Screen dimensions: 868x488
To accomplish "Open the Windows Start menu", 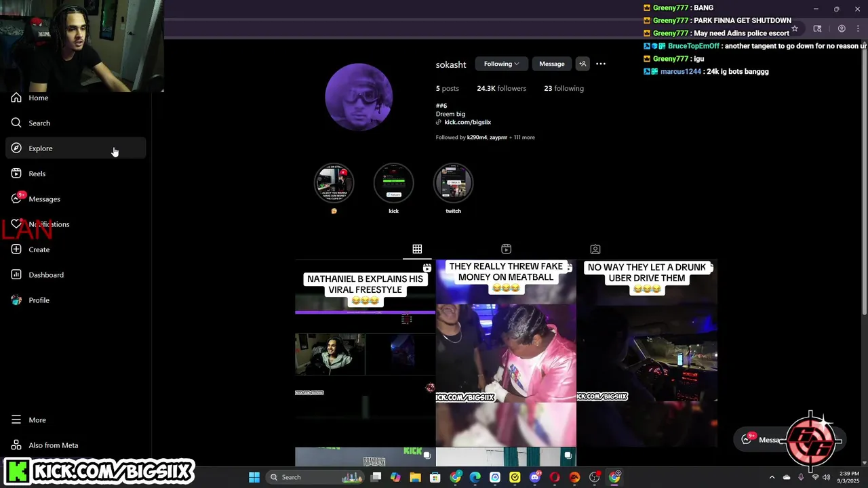I will coord(254,477).
